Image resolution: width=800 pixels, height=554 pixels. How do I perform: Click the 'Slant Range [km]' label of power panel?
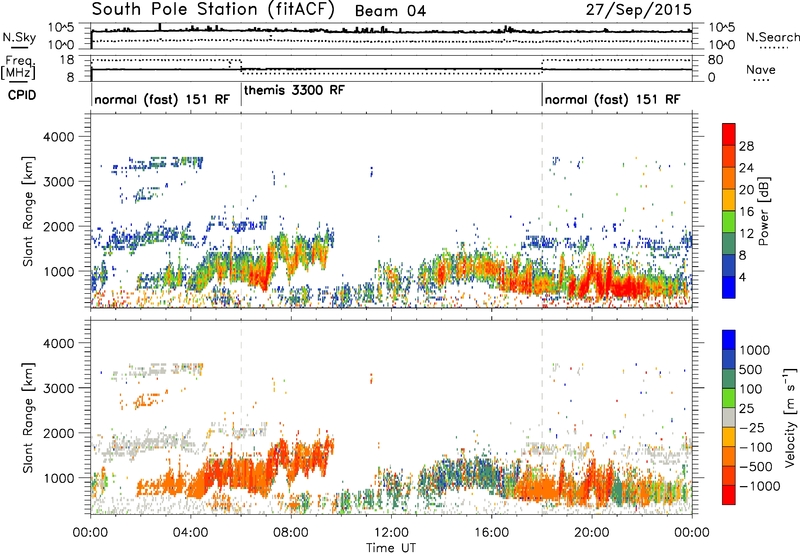(28, 211)
